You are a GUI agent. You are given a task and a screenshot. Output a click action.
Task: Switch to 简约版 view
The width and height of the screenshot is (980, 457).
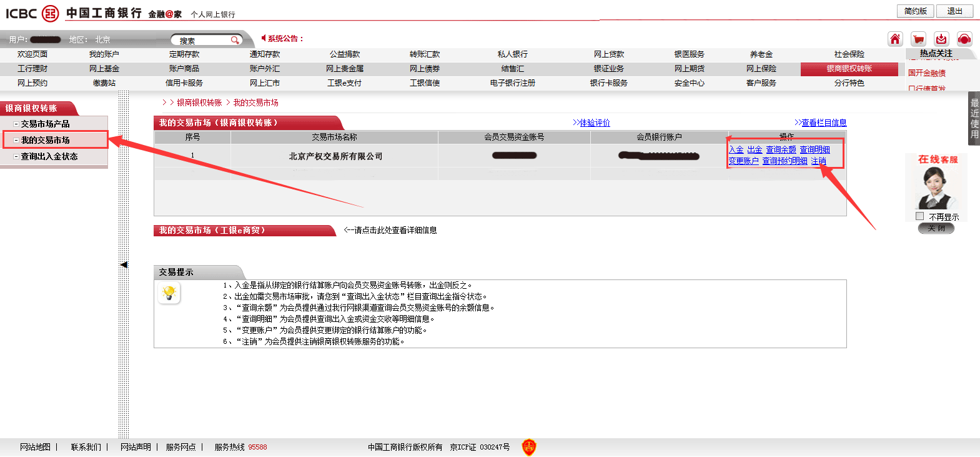(x=915, y=11)
